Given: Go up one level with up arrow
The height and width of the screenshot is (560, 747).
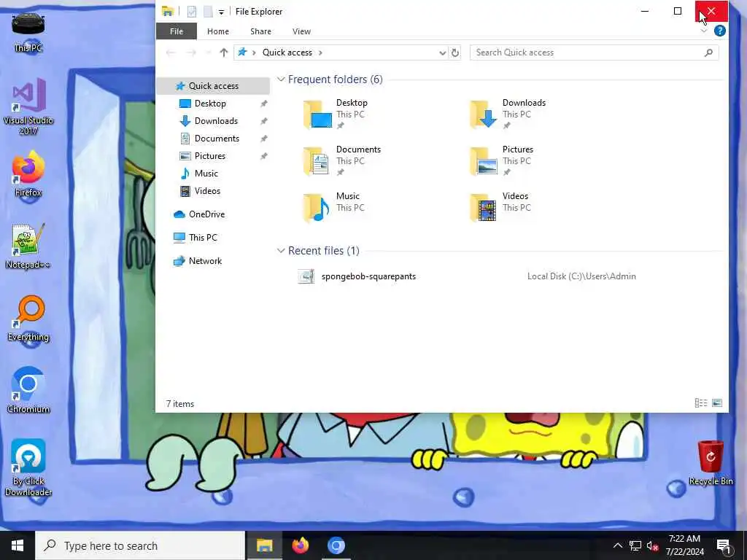Looking at the screenshot, I should (x=223, y=52).
